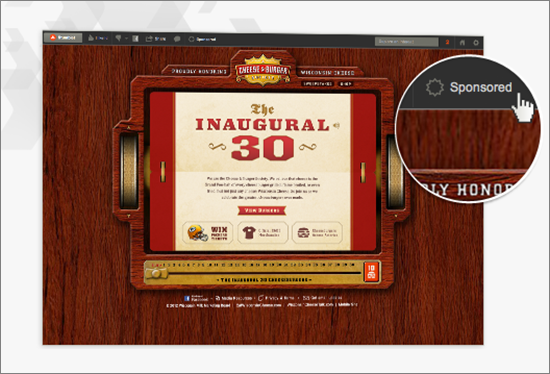The height and width of the screenshot is (374, 550).
Task: Open the football helmet Win card
Action: coord(208,233)
